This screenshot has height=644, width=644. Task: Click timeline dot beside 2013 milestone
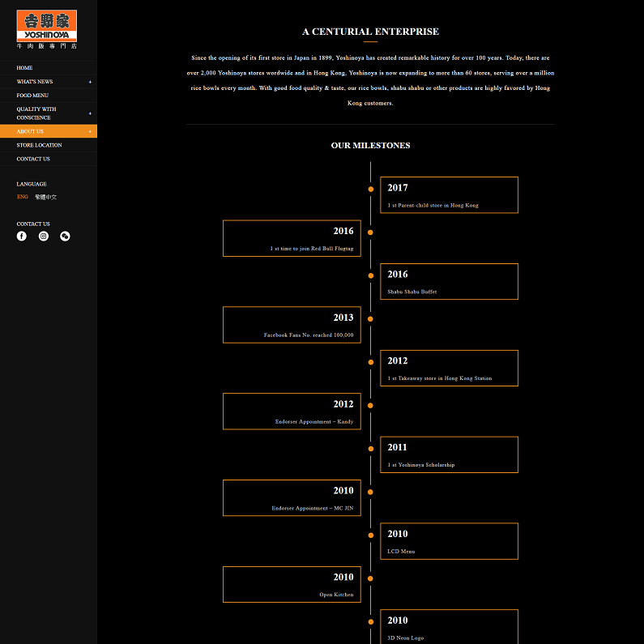(x=370, y=318)
